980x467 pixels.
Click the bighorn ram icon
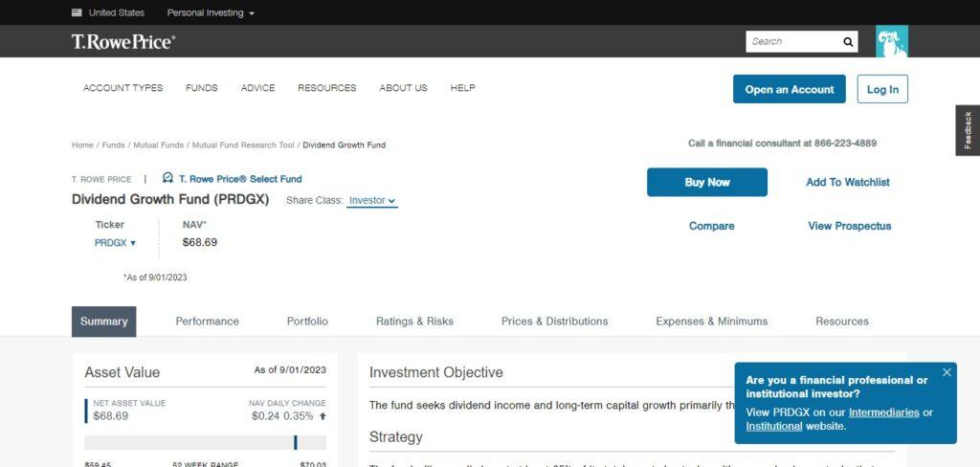coord(891,41)
